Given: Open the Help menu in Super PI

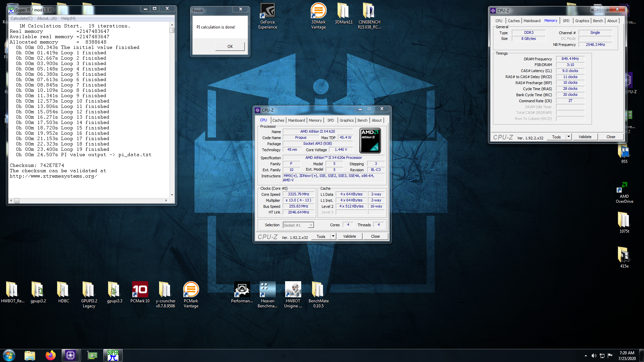Looking at the screenshot, I should click(x=68, y=18).
